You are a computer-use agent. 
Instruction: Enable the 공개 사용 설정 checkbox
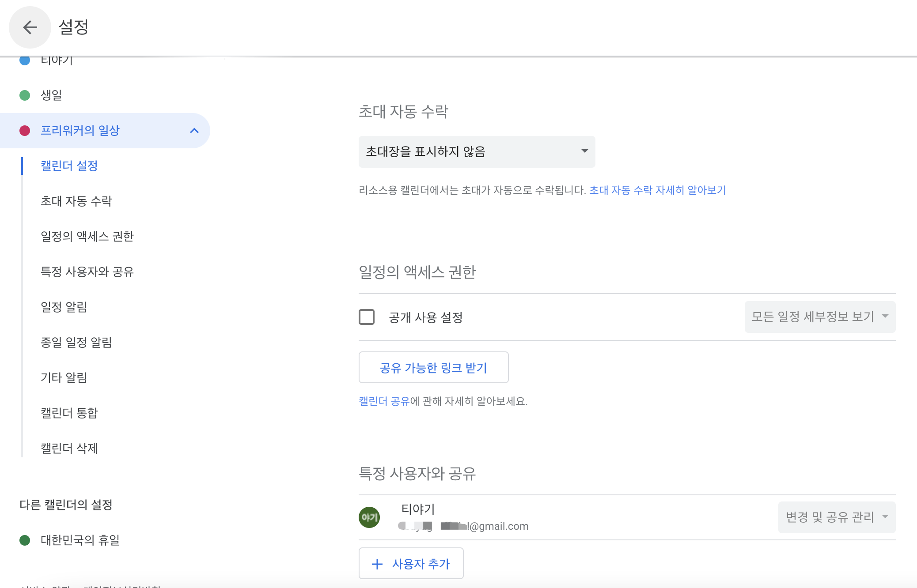click(x=366, y=317)
